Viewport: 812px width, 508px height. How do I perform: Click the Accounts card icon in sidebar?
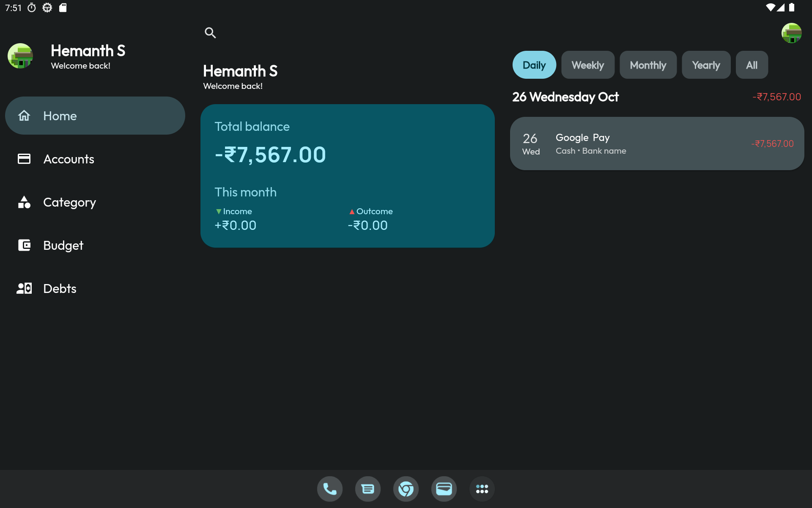24,159
